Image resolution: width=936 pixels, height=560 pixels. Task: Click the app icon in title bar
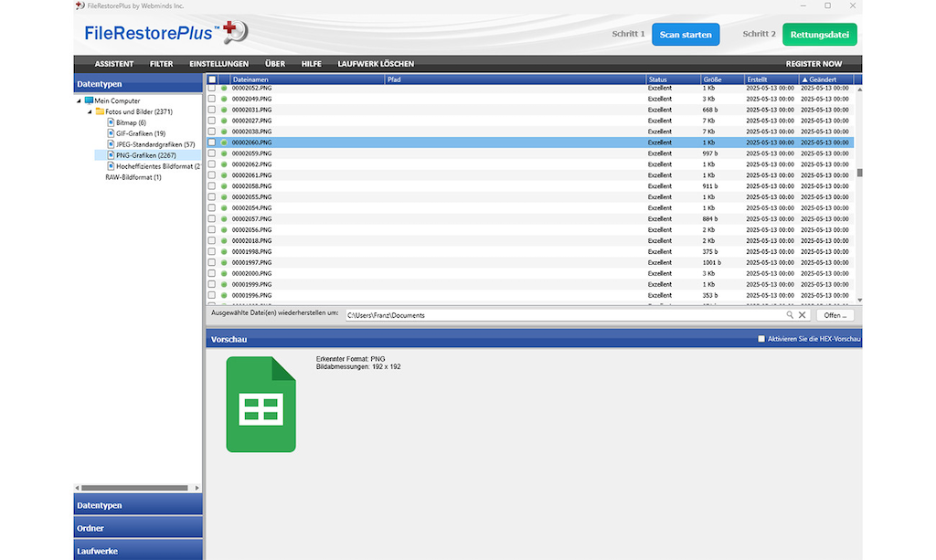coord(80,6)
